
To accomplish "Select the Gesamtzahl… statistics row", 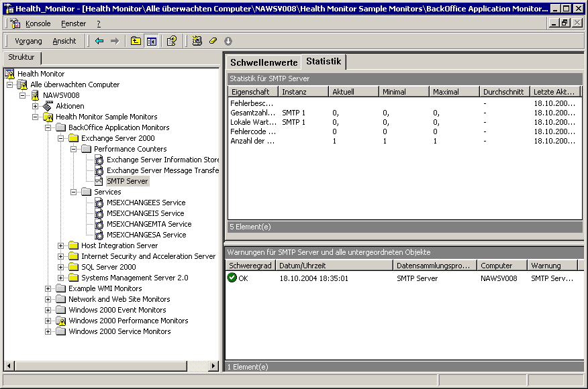I will pyautogui.click(x=404, y=113).
